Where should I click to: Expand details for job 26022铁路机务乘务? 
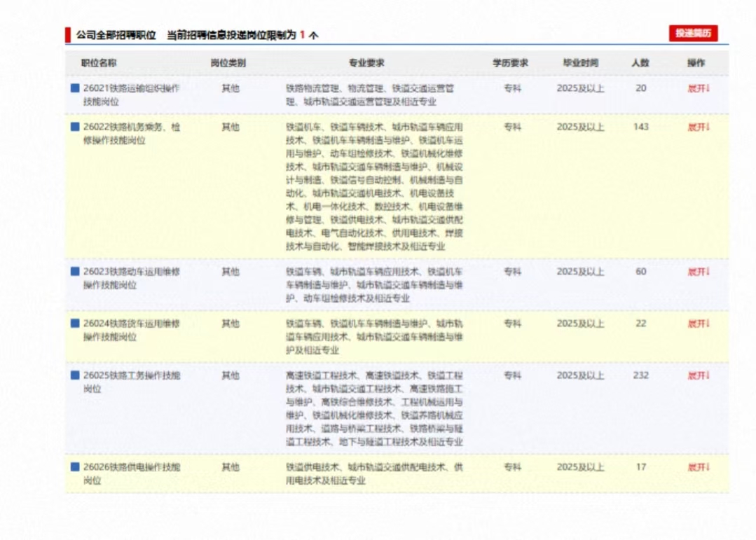pyautogui.click(x=699, y=127)
